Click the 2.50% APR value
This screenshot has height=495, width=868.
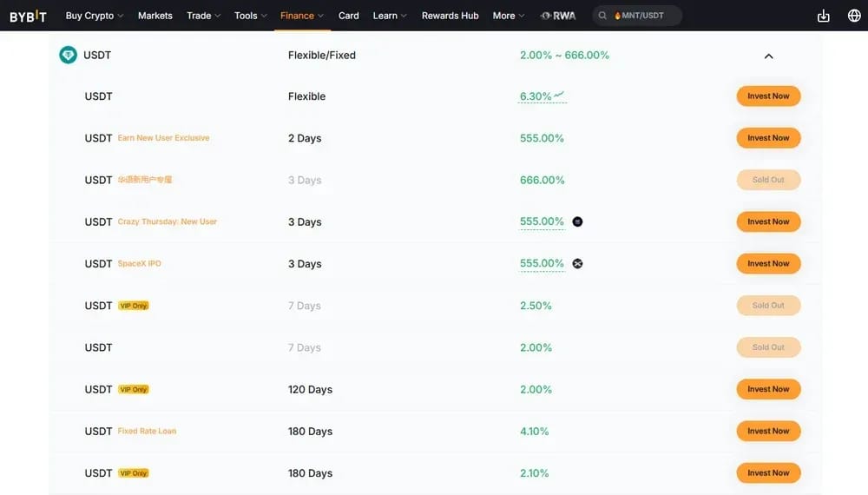click(536, 306)
